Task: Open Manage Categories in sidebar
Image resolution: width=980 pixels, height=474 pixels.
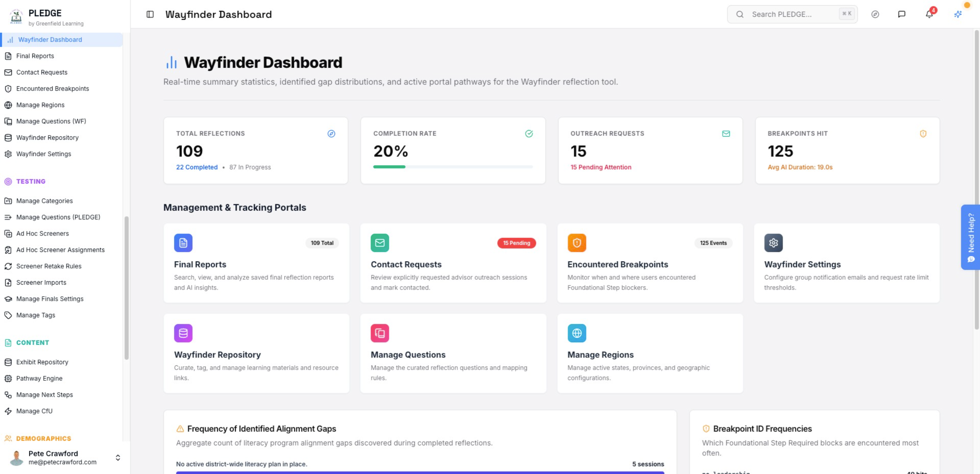Action: 62,201
